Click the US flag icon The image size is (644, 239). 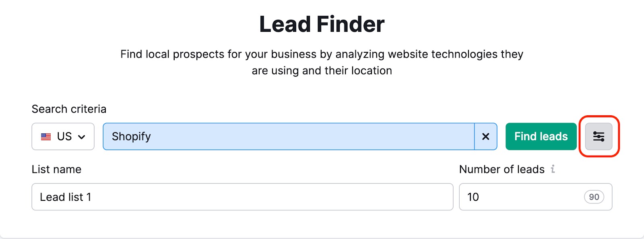pyautogui.click(x=46, y=137)
